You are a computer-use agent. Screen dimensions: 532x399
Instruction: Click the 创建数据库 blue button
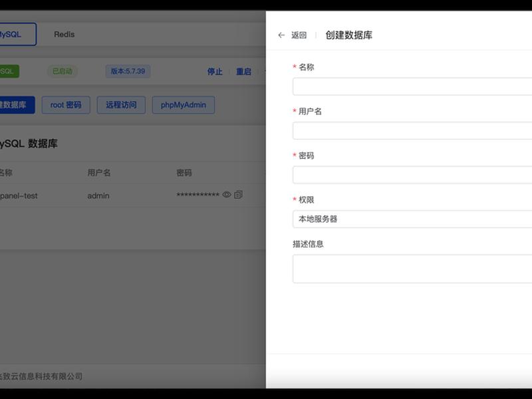coord(17,105)
